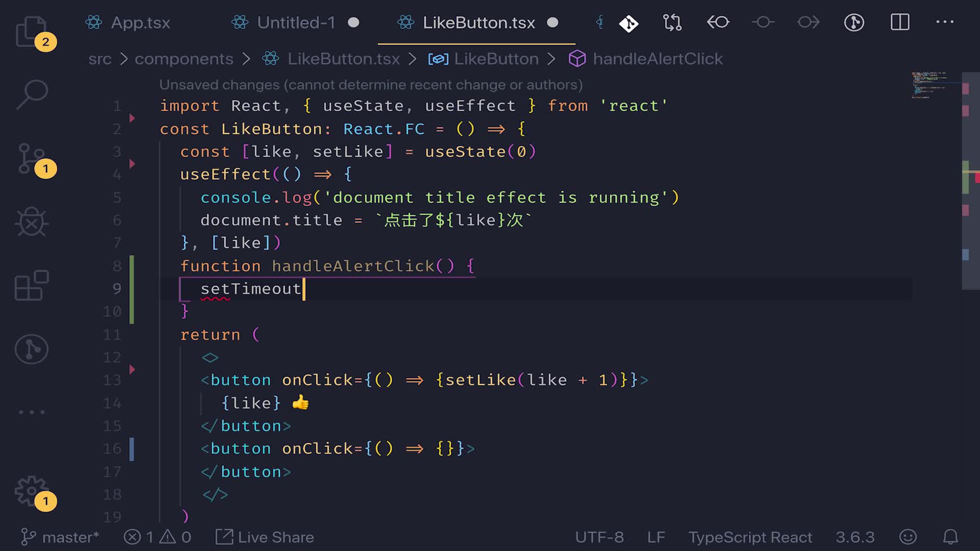Switch to the App.tsx tab

[140, 22]
